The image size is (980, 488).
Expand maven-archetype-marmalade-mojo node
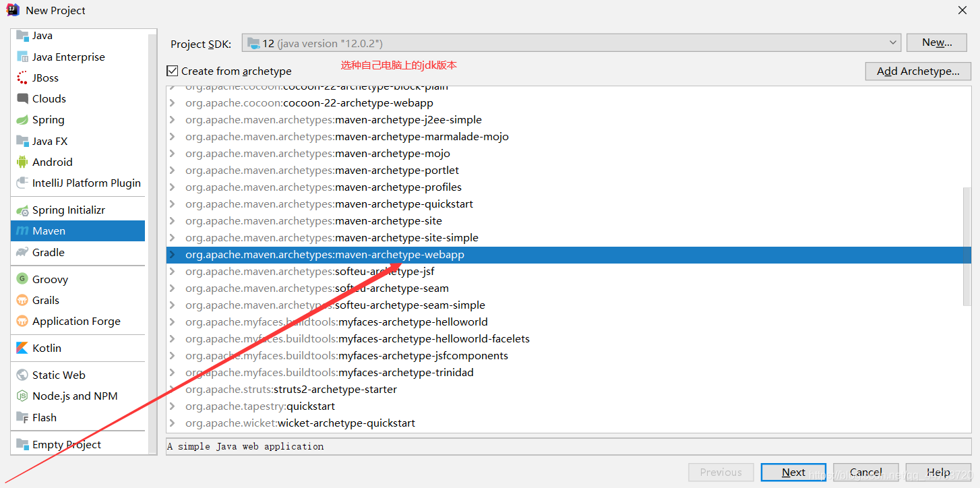173,137
